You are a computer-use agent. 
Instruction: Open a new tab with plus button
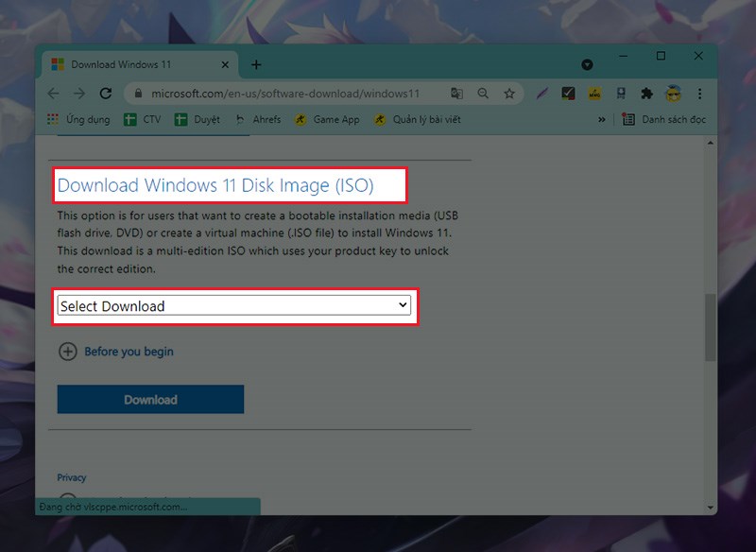click(256, 64)
